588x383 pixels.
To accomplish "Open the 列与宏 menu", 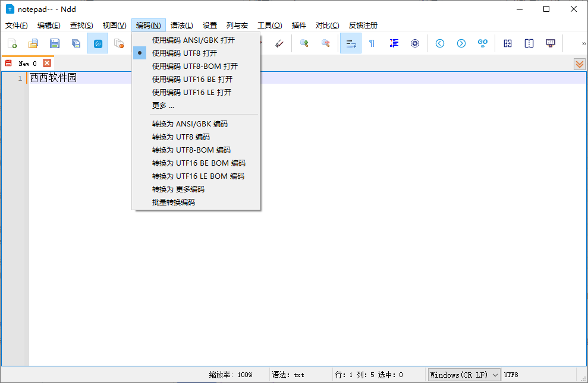I will pos(237,25).
